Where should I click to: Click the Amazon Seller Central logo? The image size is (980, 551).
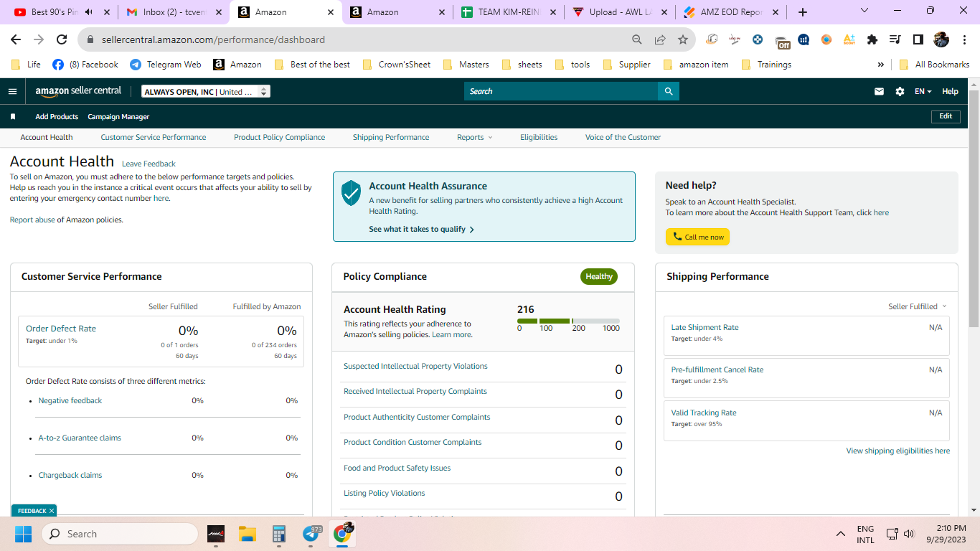[79, 91]
